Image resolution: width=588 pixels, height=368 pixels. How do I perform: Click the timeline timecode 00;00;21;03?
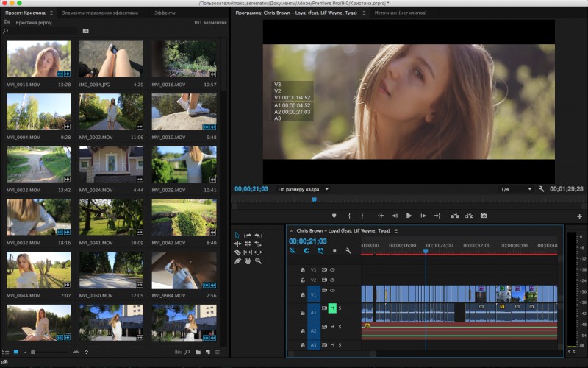tap(307, 241)
